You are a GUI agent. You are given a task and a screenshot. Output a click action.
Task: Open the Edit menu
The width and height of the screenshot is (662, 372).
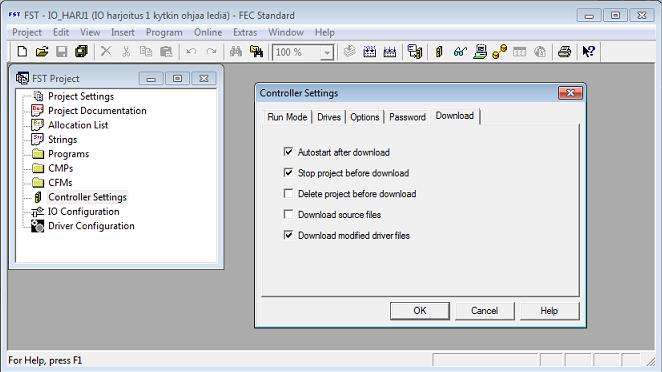coord(61,33)
